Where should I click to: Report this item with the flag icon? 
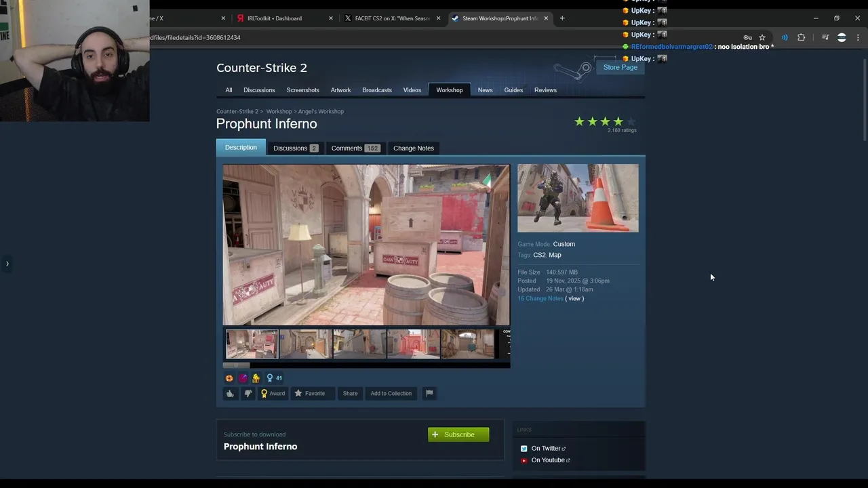(429, 393)
